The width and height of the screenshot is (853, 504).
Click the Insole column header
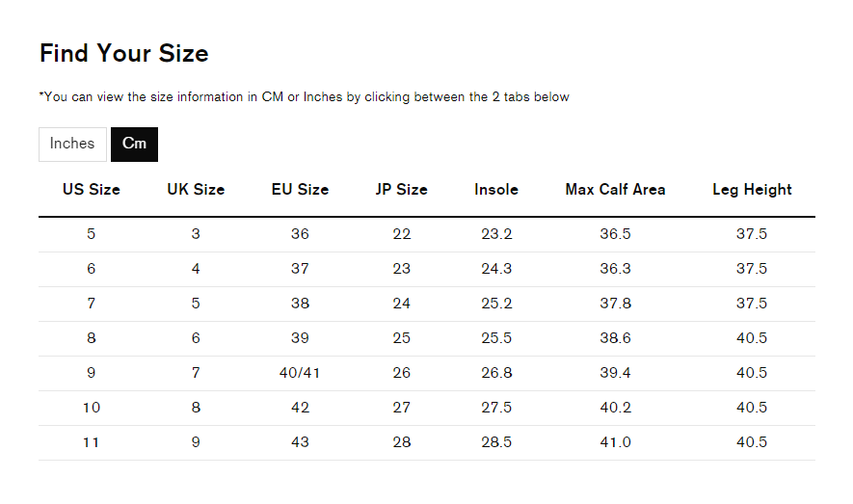(x=496, y=190)
